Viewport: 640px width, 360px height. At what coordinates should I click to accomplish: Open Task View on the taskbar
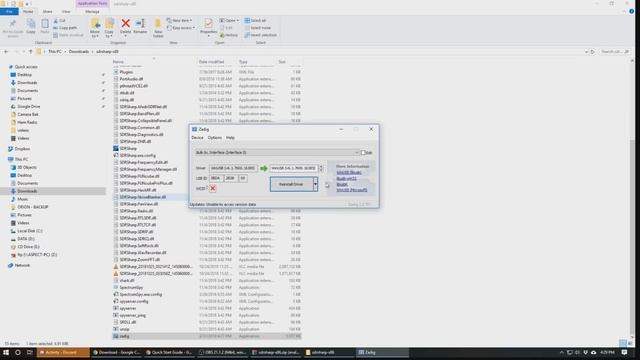[30, 352]
